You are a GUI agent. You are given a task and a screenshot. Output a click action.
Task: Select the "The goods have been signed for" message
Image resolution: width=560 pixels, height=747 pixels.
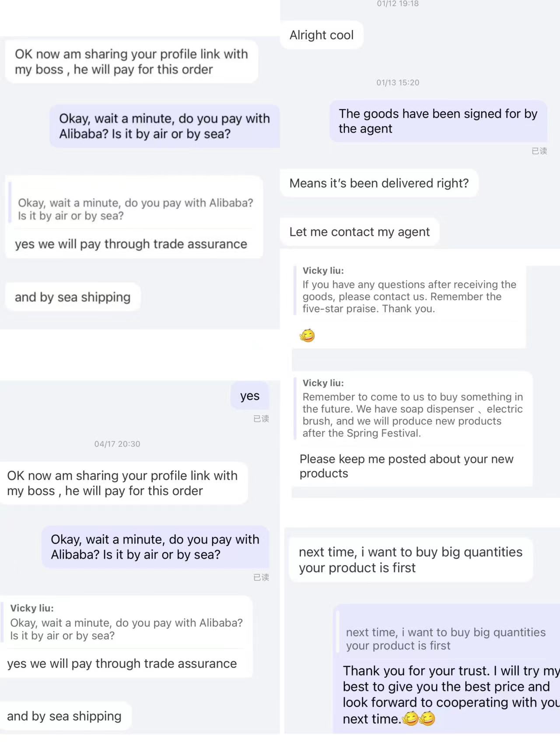(438, 121)
